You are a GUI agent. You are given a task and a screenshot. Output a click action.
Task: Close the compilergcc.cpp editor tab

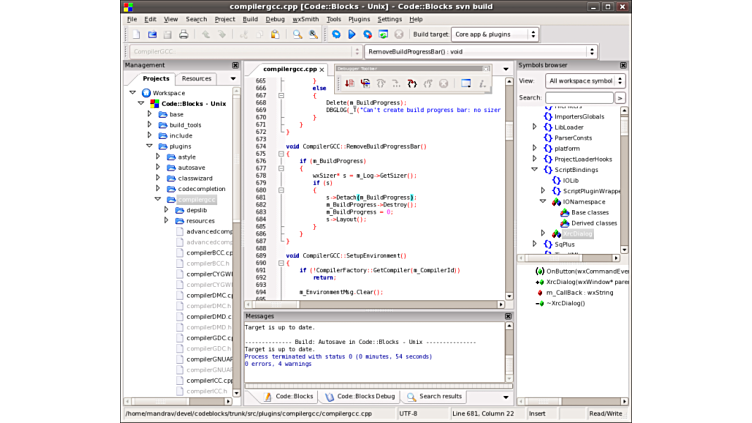click(x=321, y=70)
